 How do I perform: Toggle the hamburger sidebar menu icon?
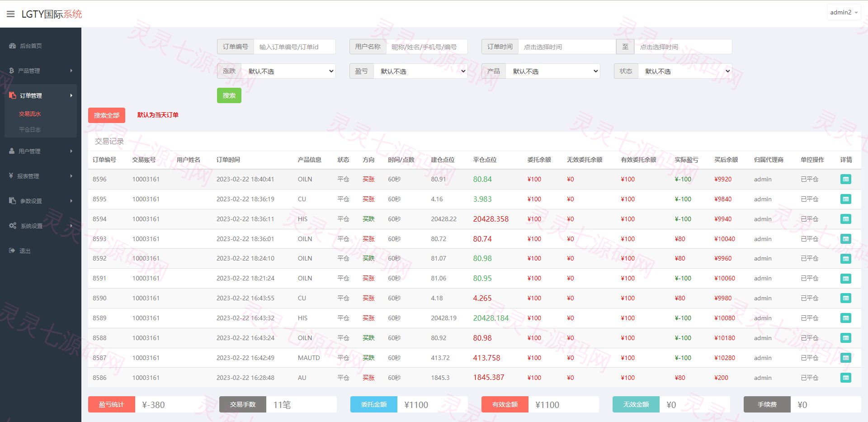point(11,14)
